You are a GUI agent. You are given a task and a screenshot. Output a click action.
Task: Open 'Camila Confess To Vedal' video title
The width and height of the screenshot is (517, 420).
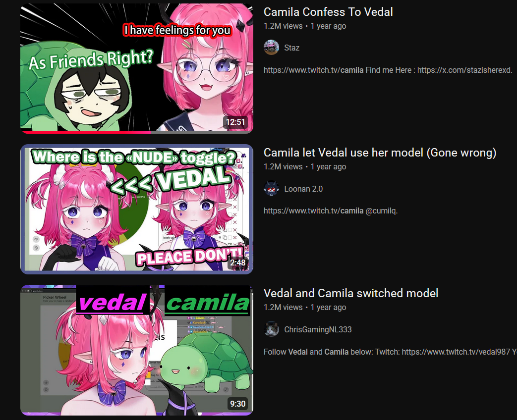[328, 12]
